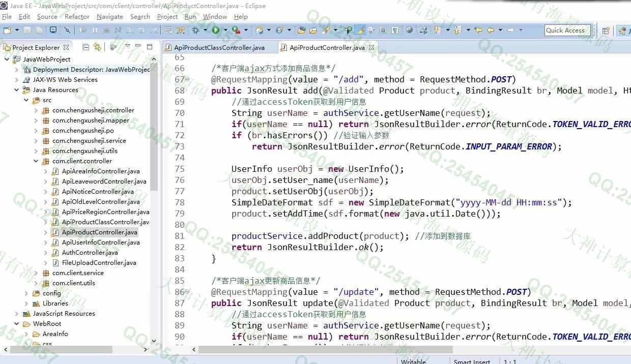
Task: Toggle Mark Occurrences in toolbar
Action: pos(361,31)
